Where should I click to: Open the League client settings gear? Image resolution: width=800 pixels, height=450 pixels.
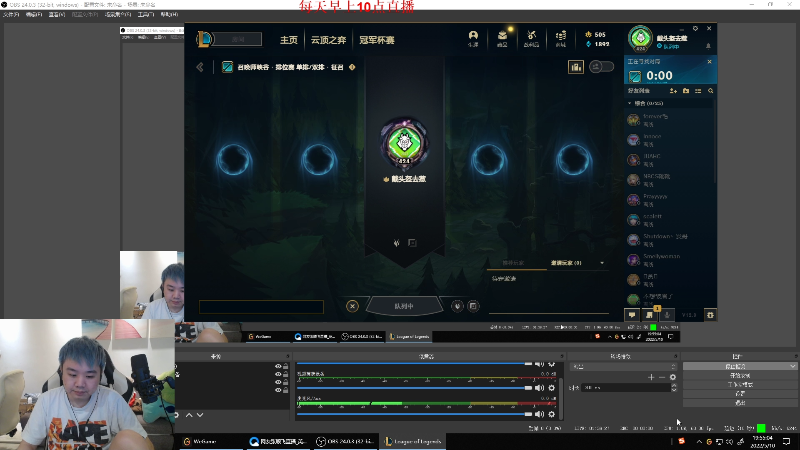[x=695, y=29]
